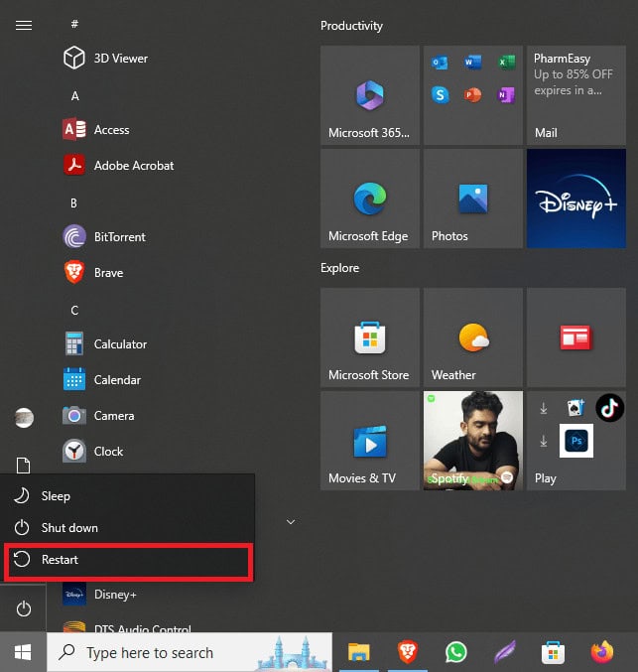The image size is (638, 672).
Task: Click the Microsoft 365 tile
Action: [x=370, y=95]
